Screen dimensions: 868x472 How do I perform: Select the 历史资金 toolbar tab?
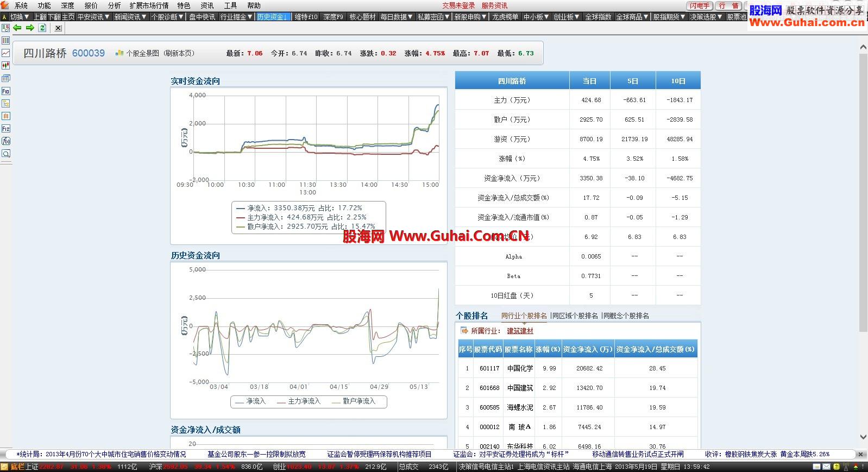[273, 17]
